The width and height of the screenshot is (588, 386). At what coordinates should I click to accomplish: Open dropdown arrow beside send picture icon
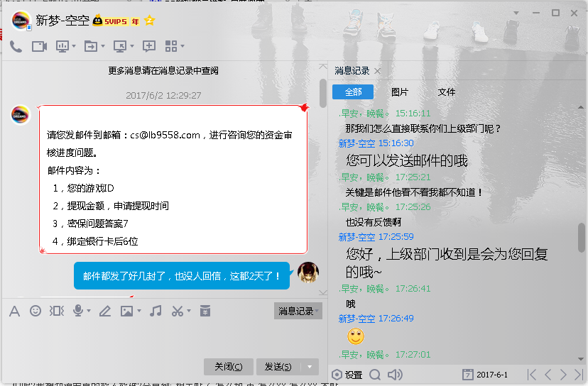point(139,311)
